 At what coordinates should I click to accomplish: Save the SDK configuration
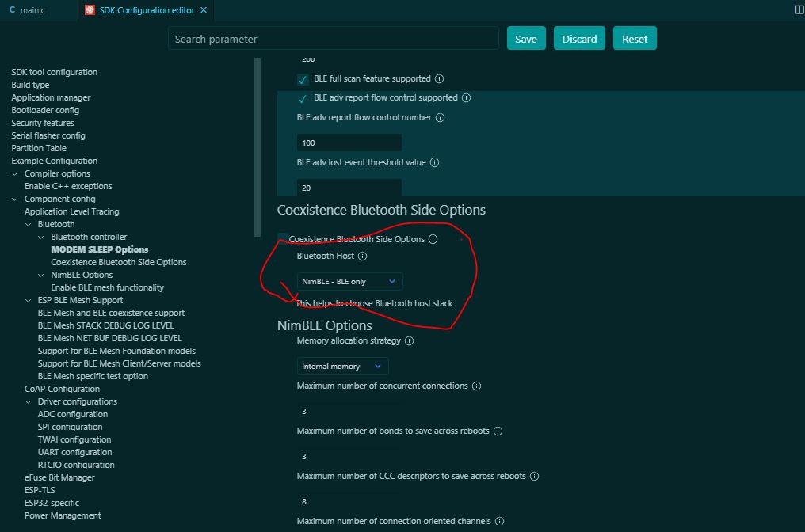coord(526,37)
